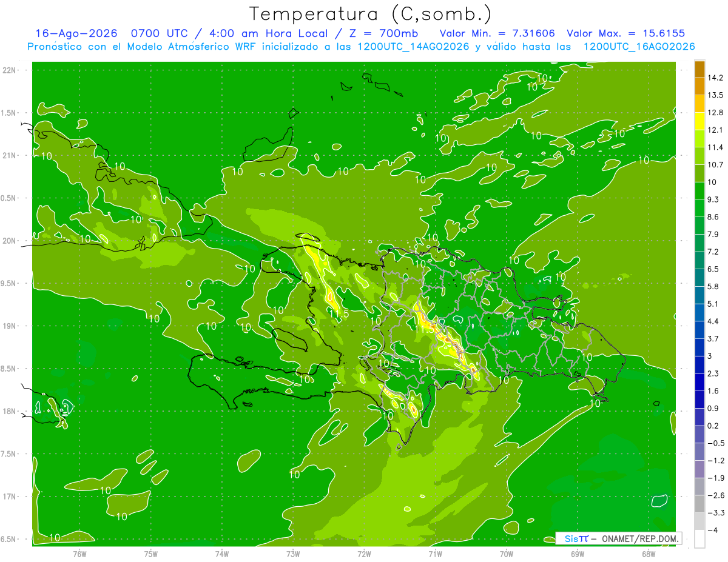Click the "13.5" value on color scale

[x=715, y=95]
